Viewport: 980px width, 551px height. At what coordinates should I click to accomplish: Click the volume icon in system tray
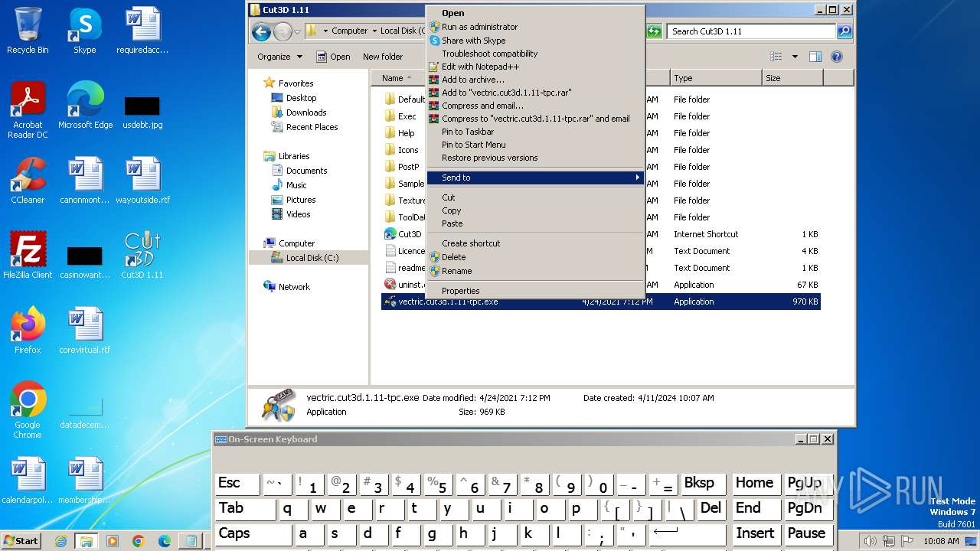coord(871,541)
